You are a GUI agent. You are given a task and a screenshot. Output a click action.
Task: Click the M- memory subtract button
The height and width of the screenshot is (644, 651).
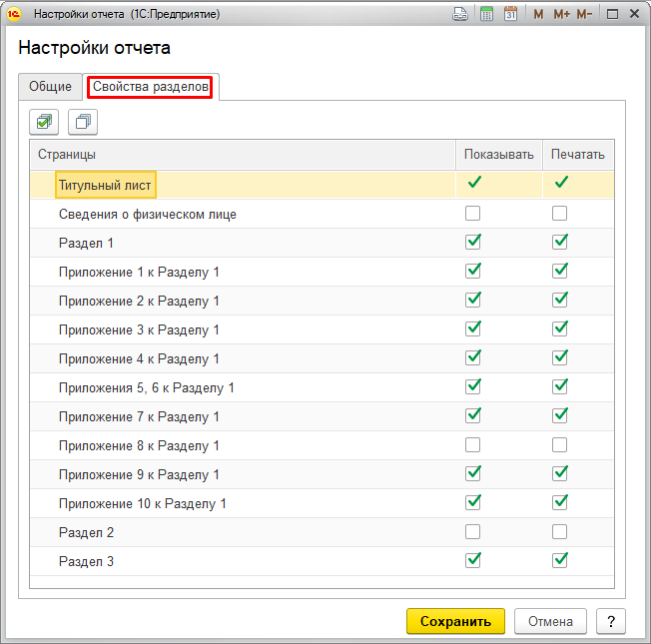[584, 15]
